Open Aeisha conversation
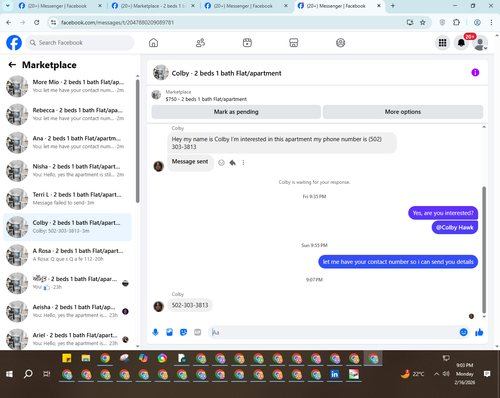 tap(67, 311)
